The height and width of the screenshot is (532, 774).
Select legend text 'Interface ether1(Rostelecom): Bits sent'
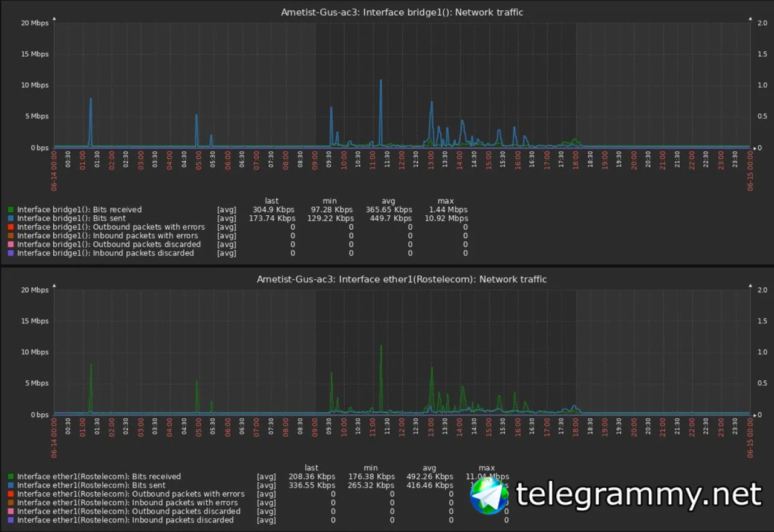[x=91, y=485]
